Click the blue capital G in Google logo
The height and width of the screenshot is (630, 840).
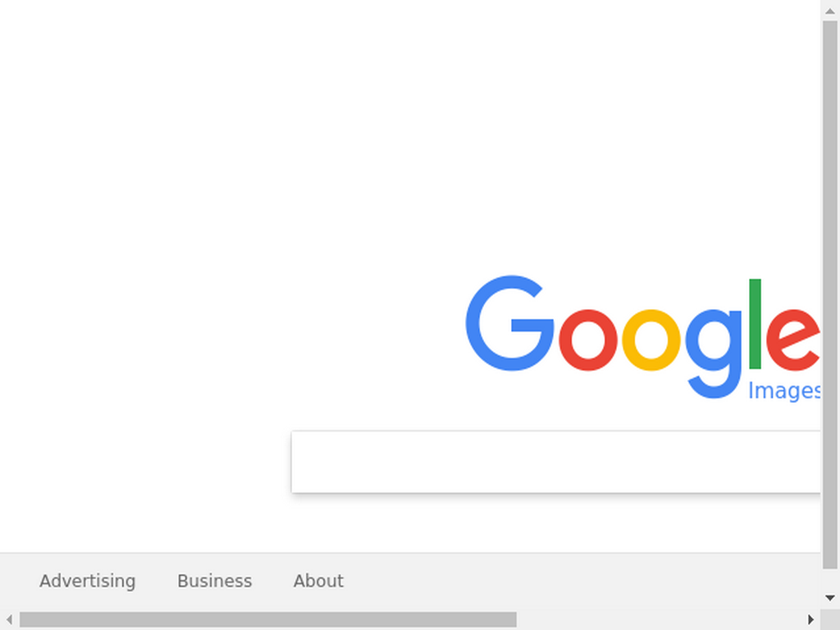pyautogui.click(x=510, y=323)
